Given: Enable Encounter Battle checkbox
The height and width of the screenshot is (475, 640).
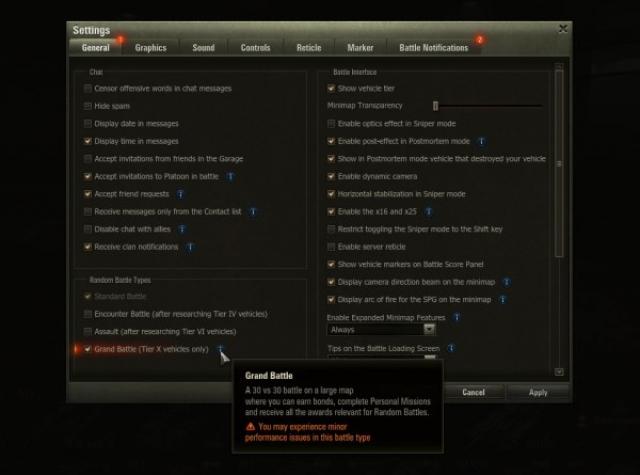Looking at the screenshot, I should pyautogui.click(x=88, y=314).
